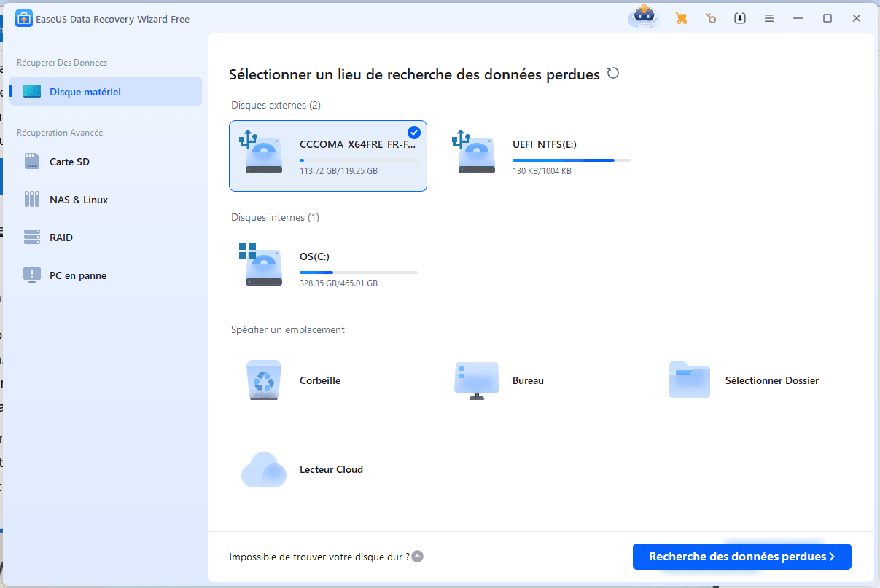
Task: Click the CCCOMA_X64FRE USB drive icon
Action: coord(261,152)
